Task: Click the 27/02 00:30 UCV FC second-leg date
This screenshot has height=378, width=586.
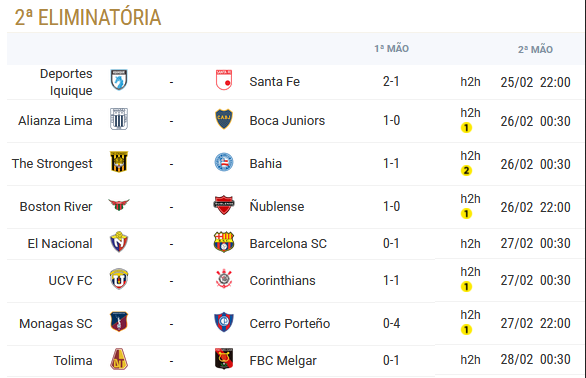Action: click(x=535, y=280)
